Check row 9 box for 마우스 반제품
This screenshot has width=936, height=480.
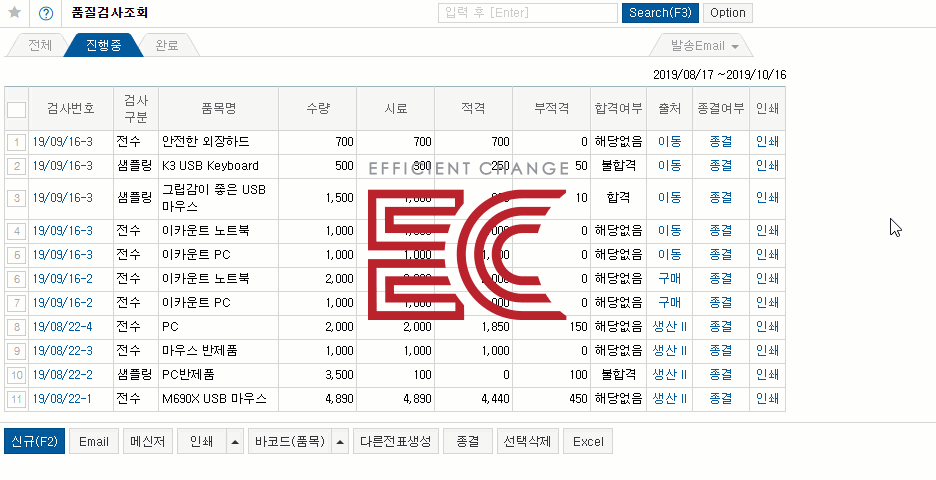pos(16,350)
